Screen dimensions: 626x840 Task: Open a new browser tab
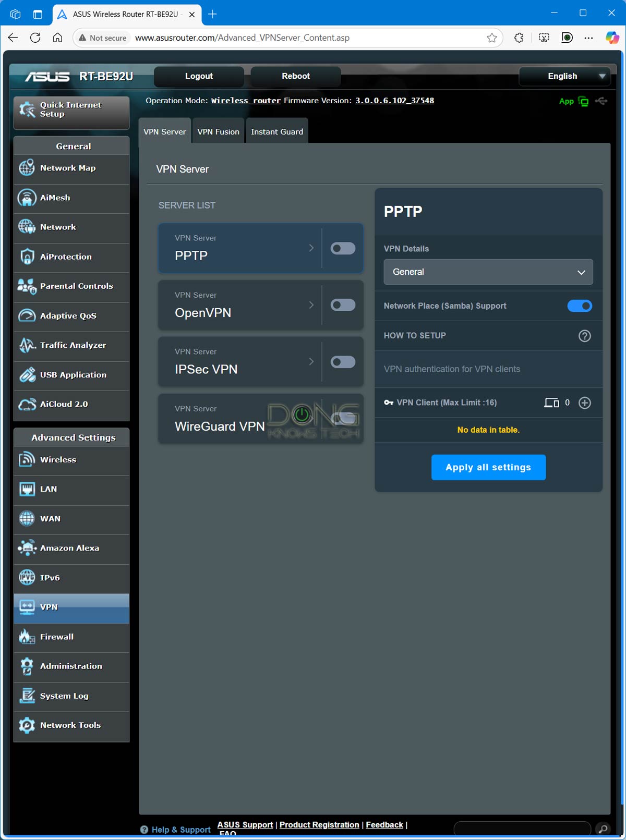[212, 14]
